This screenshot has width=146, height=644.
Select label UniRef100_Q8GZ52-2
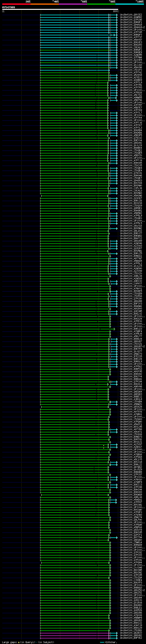point(132,590)
